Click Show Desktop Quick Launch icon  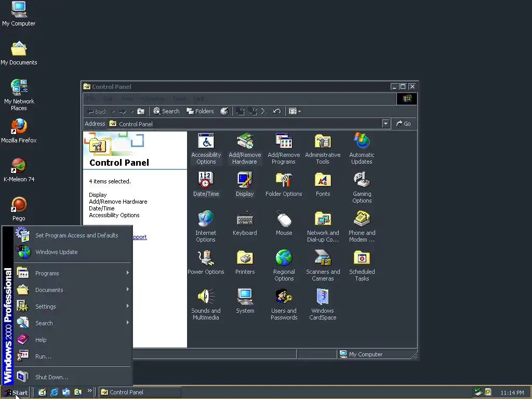point(42,392)
